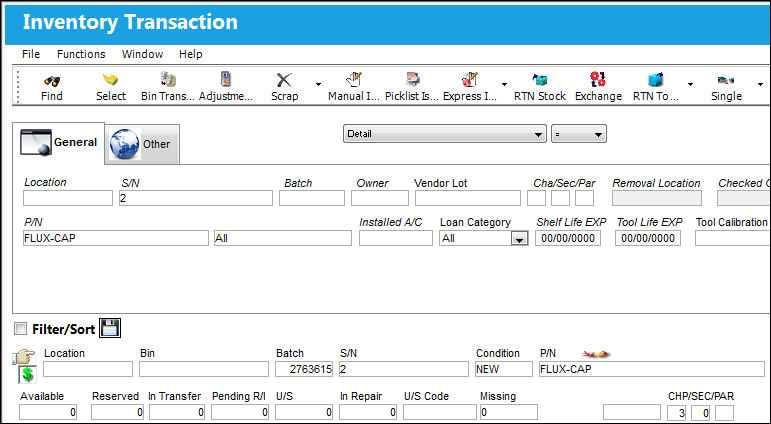
Task: Toggle the Filter/Sort checkbox
Action: (x=21, y=329)
